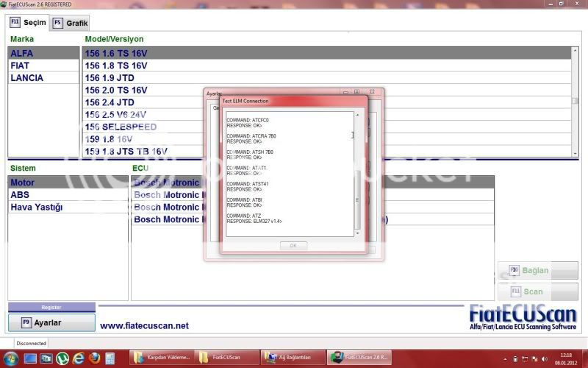Select ALFA in the Marka list
The height and width of the screenshot is (368, 588).
coord(43,53)
